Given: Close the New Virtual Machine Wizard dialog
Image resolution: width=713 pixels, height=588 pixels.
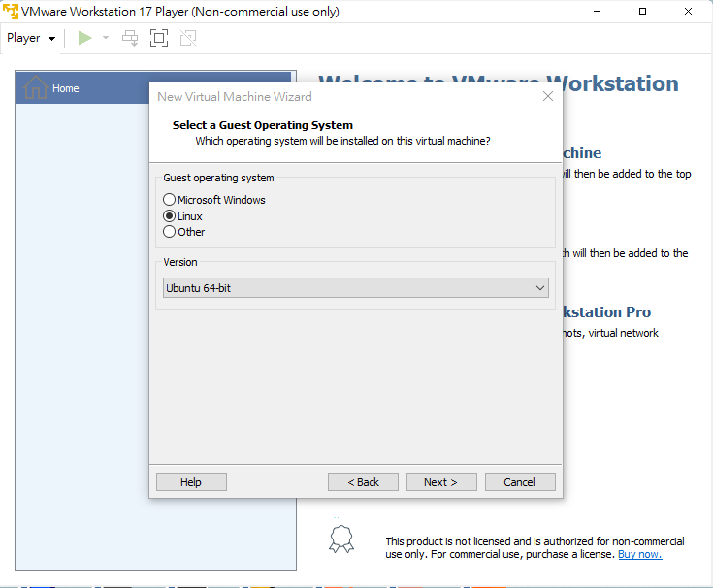Looking at the screenshot, I should pyautogui.click(x=548, y=96).
